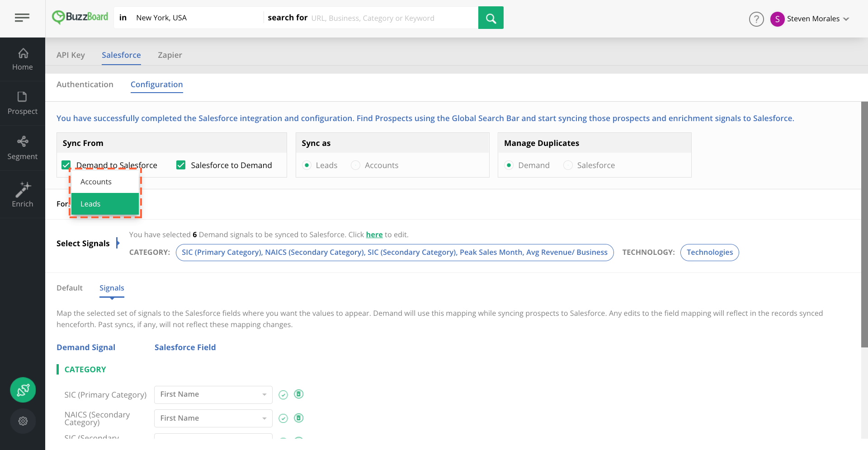Viewport: 868px width, 450px height.
Task: Go to Home in sidebar
Action: 23,59
